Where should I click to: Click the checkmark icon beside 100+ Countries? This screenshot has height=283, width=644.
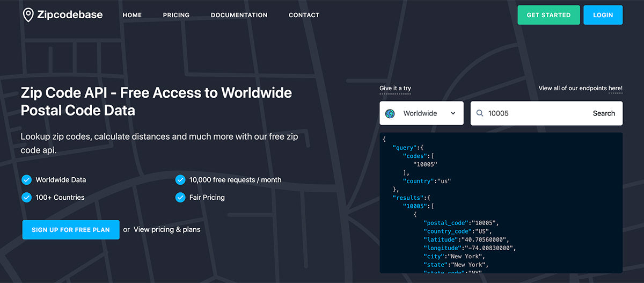coord(26,197)
